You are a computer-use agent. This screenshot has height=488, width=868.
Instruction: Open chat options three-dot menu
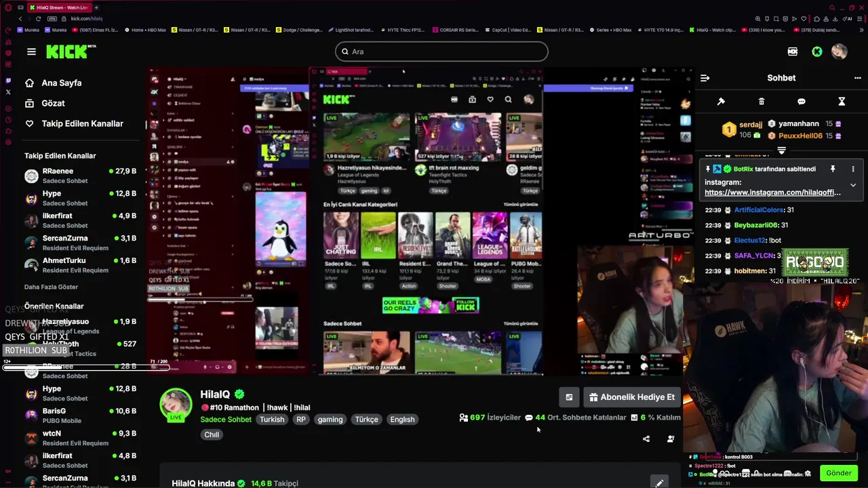[x=858, y=78]
